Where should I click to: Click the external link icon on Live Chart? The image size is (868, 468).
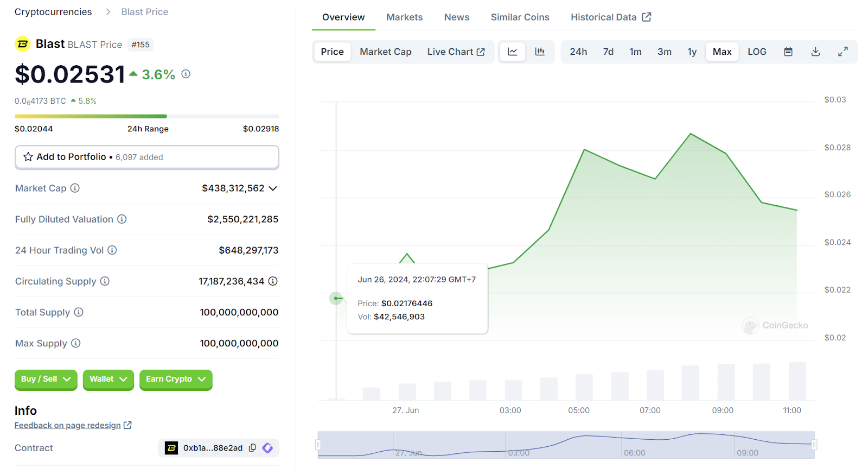click(x=481, y=52)
